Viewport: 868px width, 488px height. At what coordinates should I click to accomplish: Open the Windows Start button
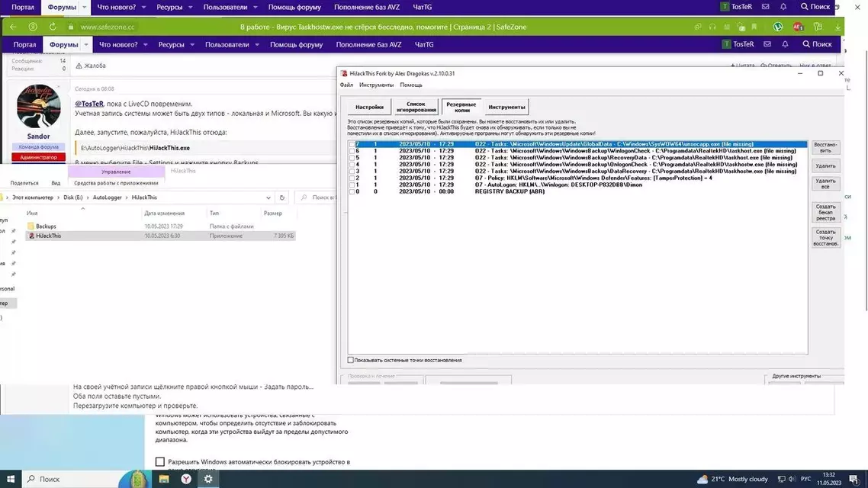[11, 479]
